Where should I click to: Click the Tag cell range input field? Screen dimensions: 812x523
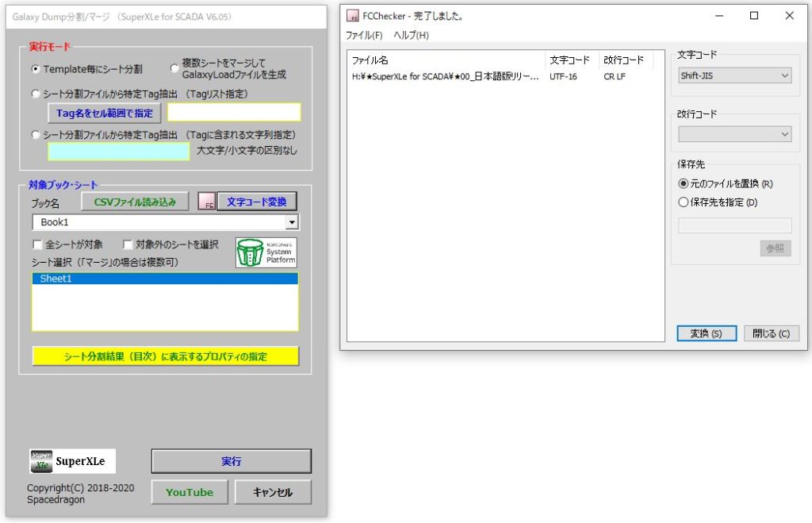click(234, 113)
